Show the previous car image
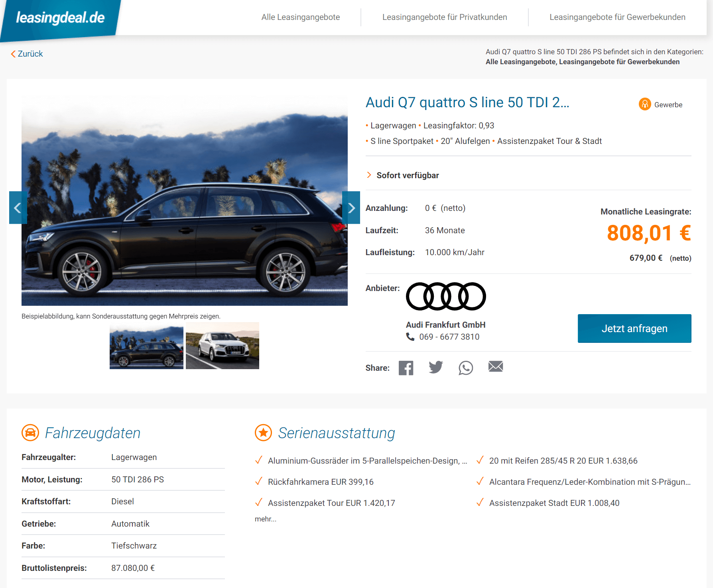 (18, 208)
